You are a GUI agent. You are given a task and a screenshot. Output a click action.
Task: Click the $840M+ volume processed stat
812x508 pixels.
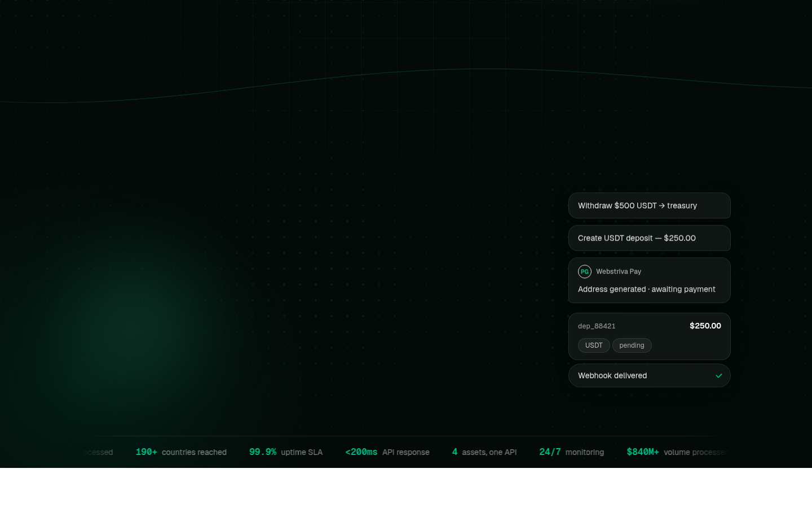(678, 452)
